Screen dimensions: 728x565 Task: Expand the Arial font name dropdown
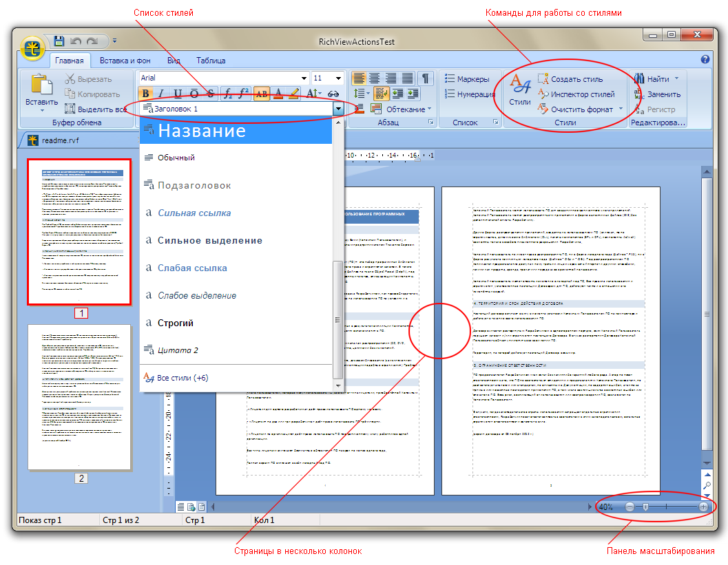tap(304, 78)
